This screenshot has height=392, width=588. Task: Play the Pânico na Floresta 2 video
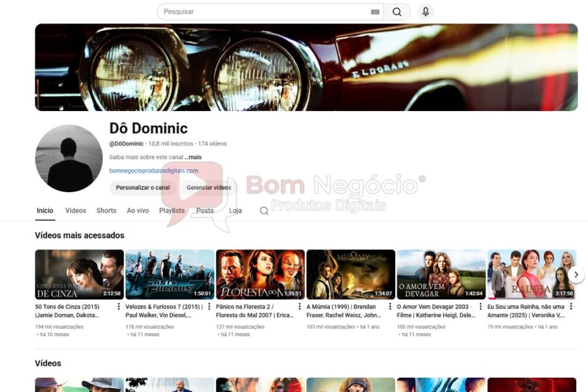(260, 274)
